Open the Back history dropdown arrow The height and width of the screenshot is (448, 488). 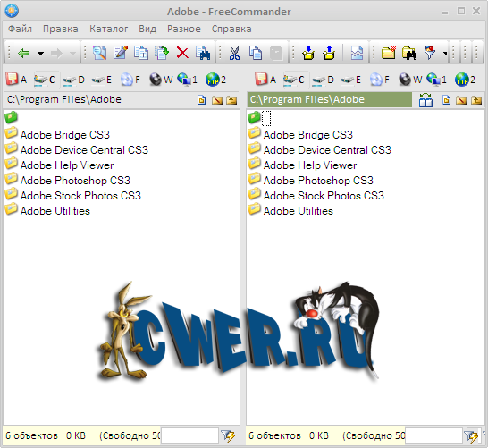tap(40, 54)
